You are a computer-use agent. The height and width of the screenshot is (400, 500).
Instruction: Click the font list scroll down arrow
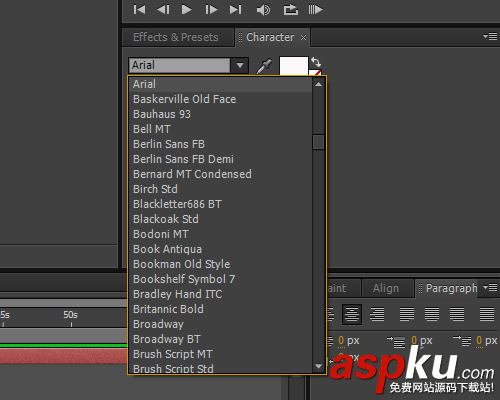click(318, 366)
